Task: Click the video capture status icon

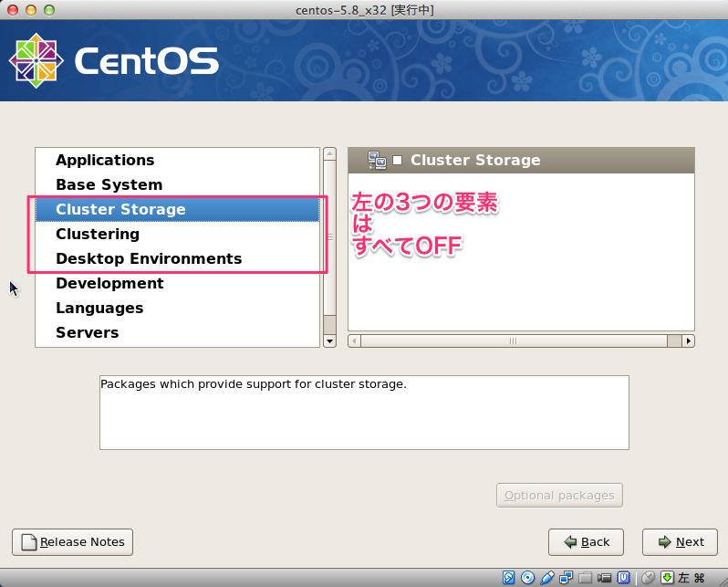Action: click(604, 577)
